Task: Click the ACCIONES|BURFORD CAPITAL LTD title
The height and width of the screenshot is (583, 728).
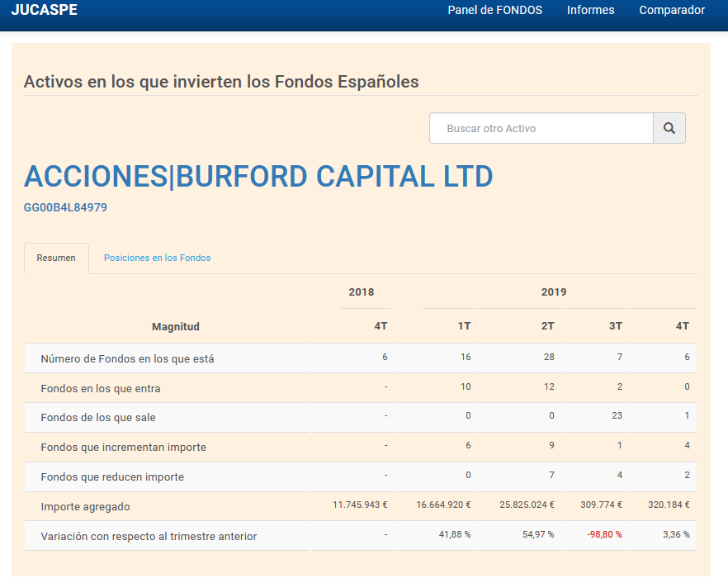Action: pos(258,177)
